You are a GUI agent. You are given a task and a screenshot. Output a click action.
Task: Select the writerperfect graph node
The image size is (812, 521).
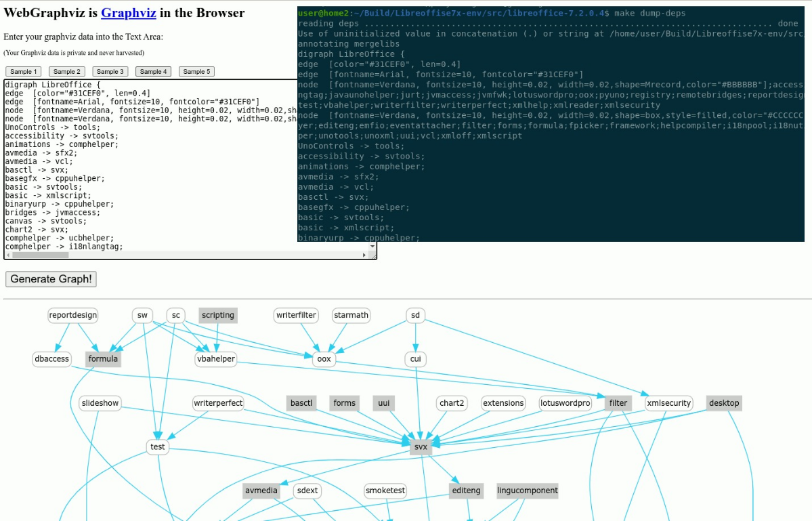(218, 403)
